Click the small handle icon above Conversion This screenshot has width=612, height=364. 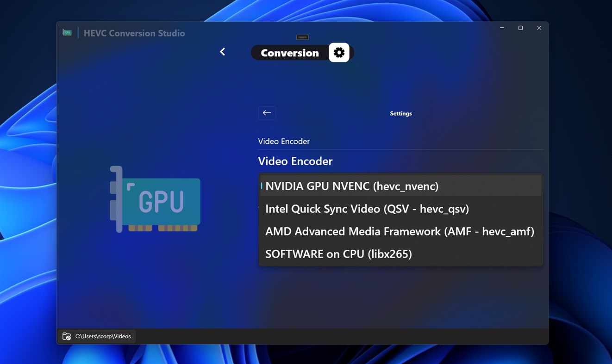pyautogui.click(x=302, y=37)
